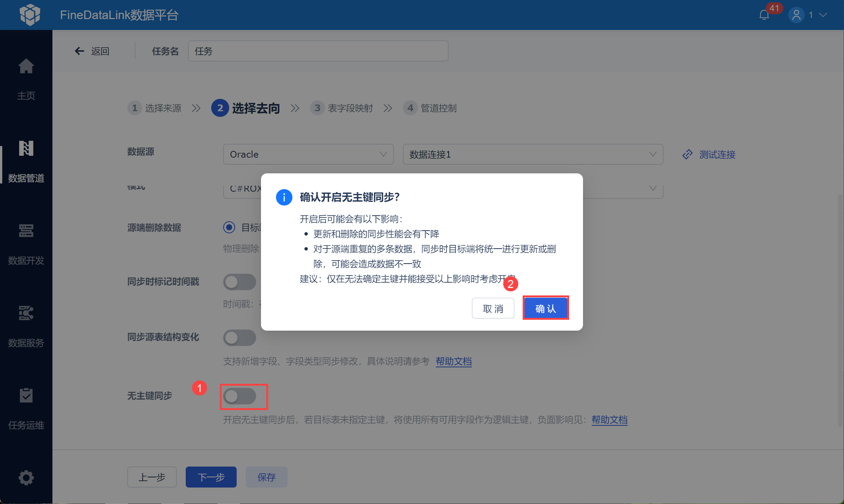Enable 同步时标记时间戳 switch
This screenshot has height=504, width=844.
click(240, 282)
